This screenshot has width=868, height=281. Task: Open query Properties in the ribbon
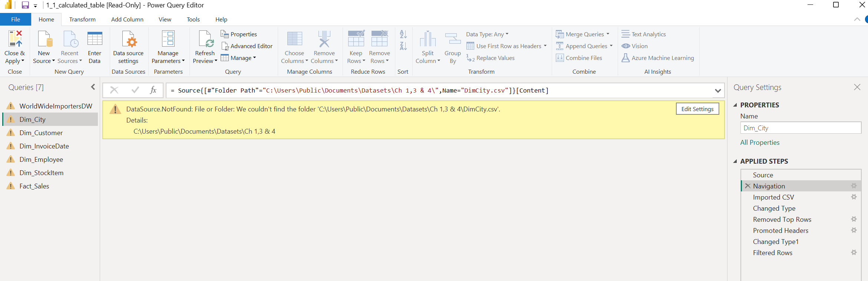(x=239, y=34)
